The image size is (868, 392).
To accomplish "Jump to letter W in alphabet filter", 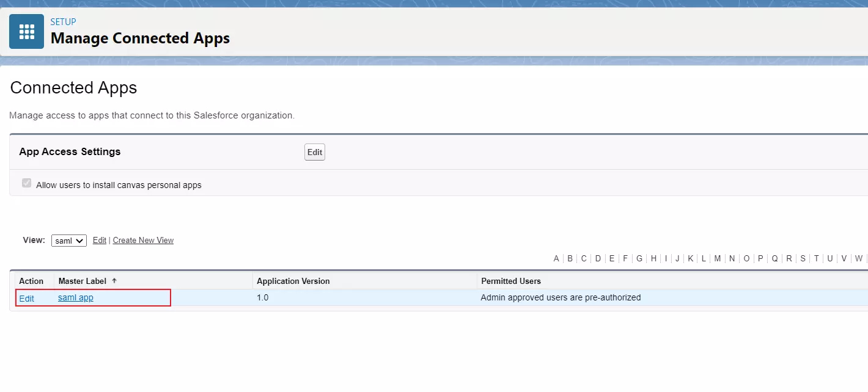I will coord(858,259).
